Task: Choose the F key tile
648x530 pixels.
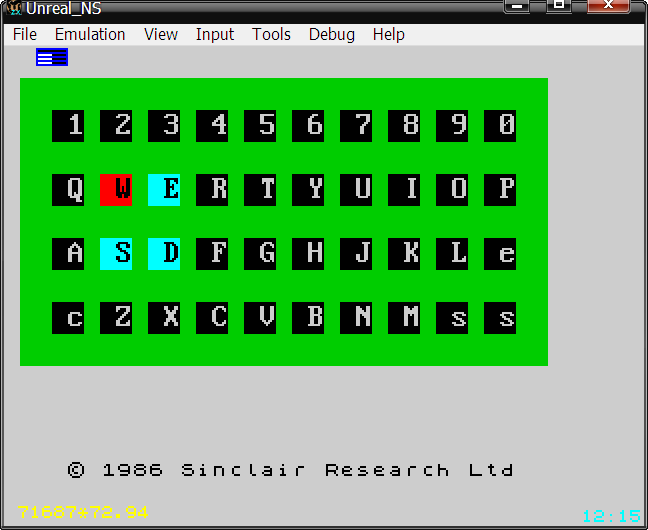Action: tap(212, 254)
